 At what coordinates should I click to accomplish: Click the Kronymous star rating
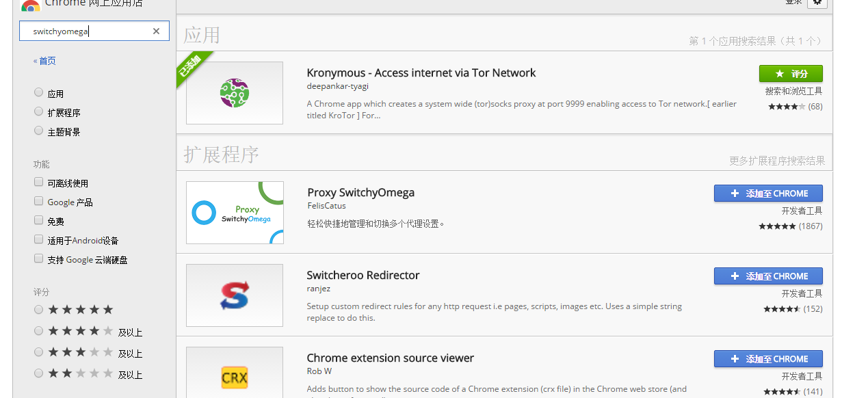[787, 107]
